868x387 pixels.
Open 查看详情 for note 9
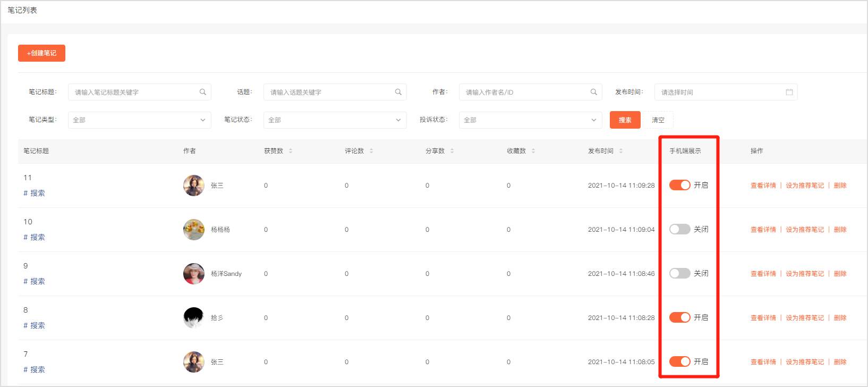(763, 274)
